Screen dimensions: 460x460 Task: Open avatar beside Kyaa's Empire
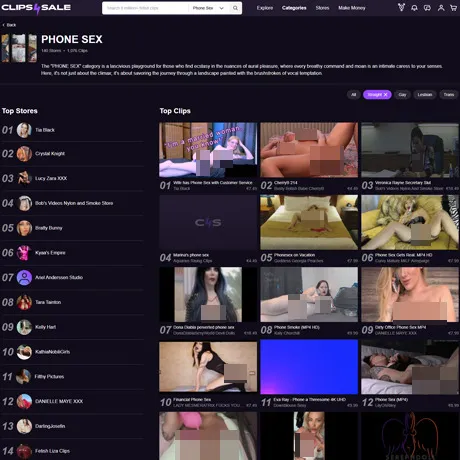tap(24, 253)
